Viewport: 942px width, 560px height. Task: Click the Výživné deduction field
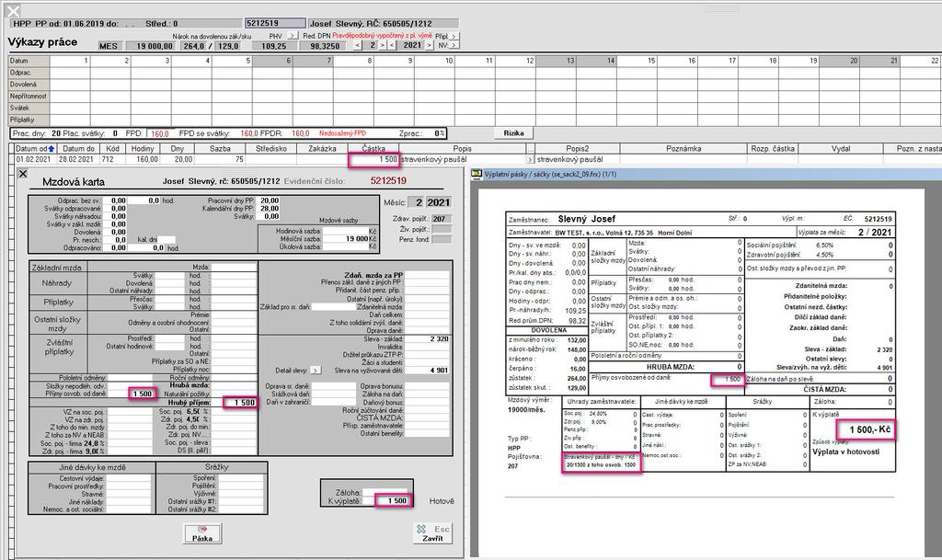(x=240, y=494)
